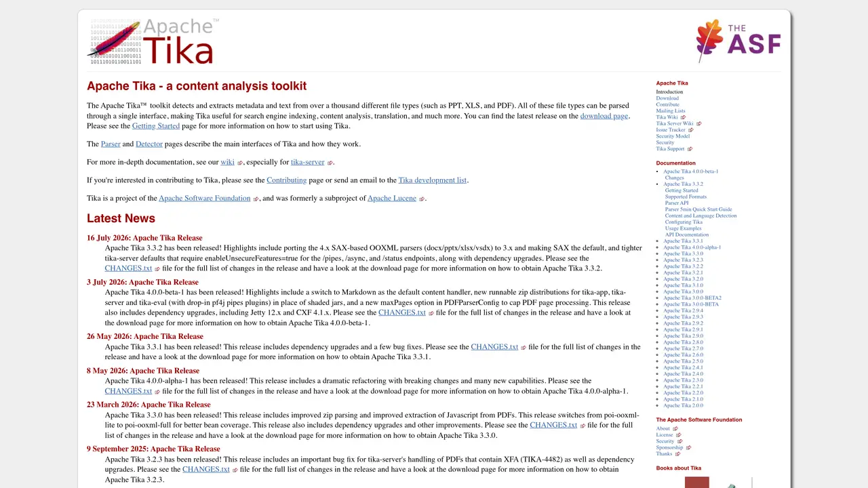Open Parser API documentation link
The width and height of the screenshot is (868, 488).
(x=677, y=203)
